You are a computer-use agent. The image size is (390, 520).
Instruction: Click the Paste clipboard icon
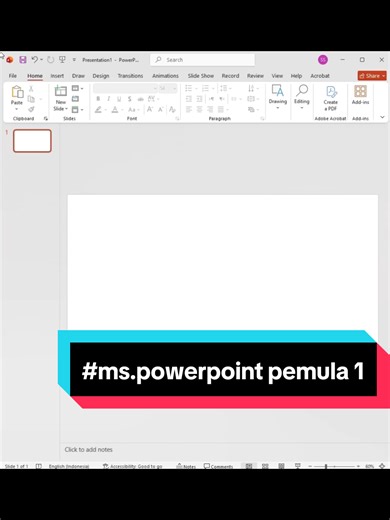click(x=17, y=92)
